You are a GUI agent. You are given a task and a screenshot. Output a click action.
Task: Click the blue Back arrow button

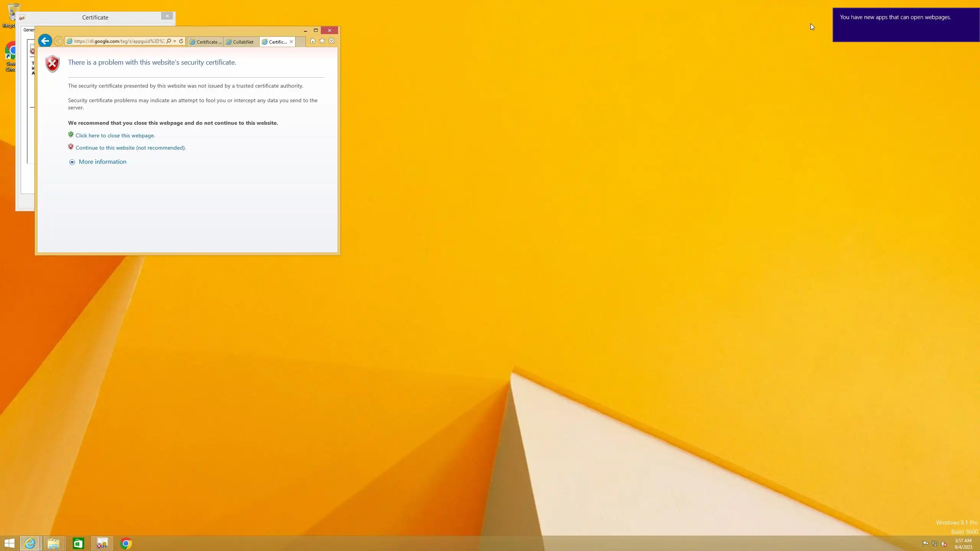pos(45,41)
